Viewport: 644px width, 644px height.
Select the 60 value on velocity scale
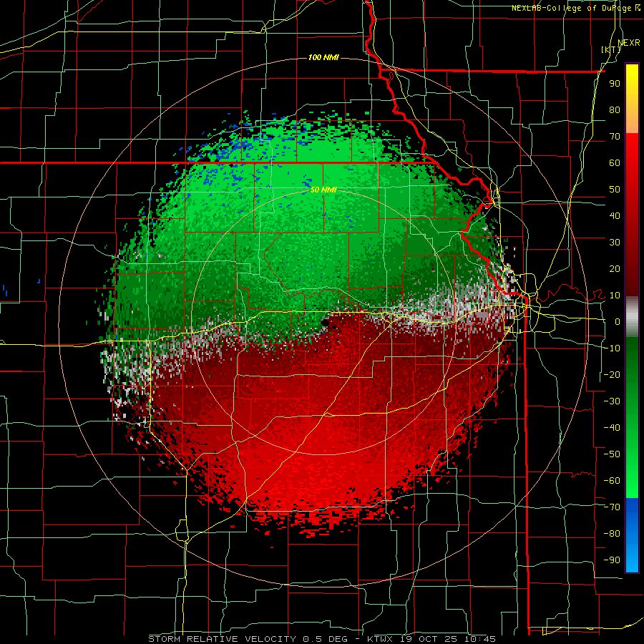615,162
